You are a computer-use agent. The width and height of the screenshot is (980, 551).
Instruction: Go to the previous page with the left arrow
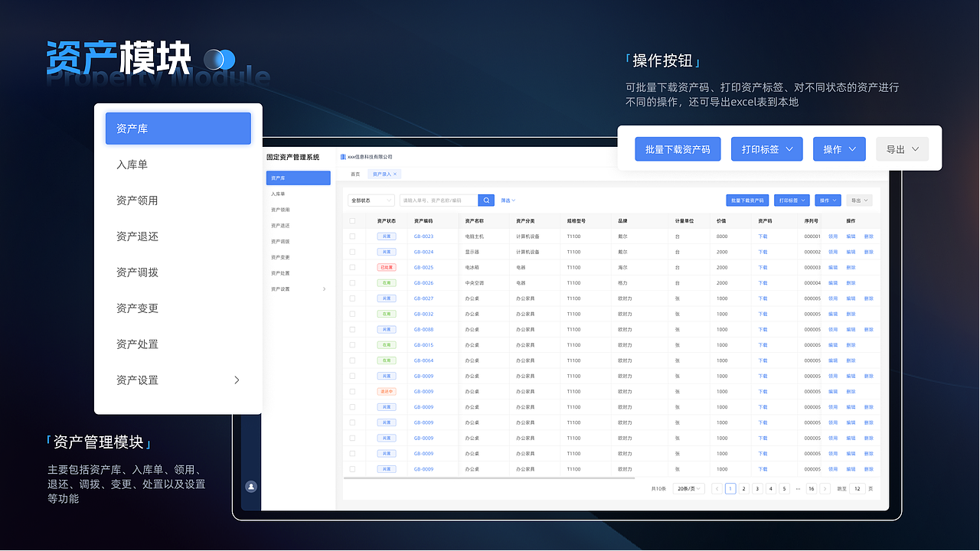(717, 488)
